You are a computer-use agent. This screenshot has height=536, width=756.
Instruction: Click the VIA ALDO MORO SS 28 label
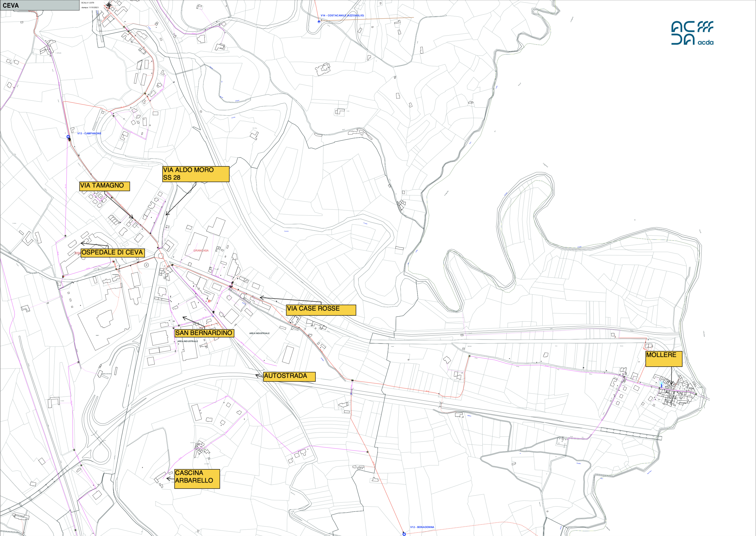tap(196, 174)
